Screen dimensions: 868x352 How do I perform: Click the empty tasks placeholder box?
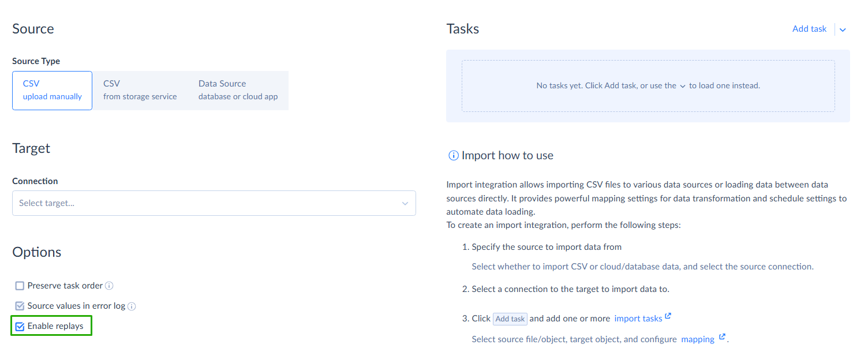(x=648, y=86)
